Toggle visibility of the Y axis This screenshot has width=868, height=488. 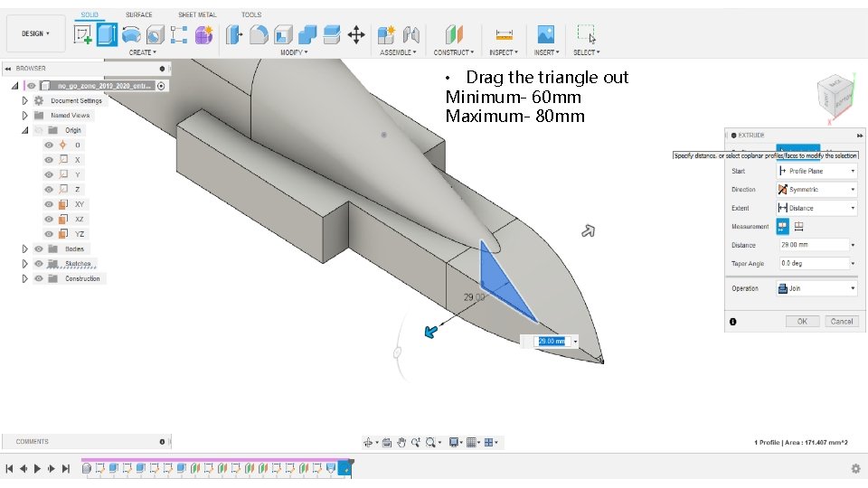(x=49, y=174)
